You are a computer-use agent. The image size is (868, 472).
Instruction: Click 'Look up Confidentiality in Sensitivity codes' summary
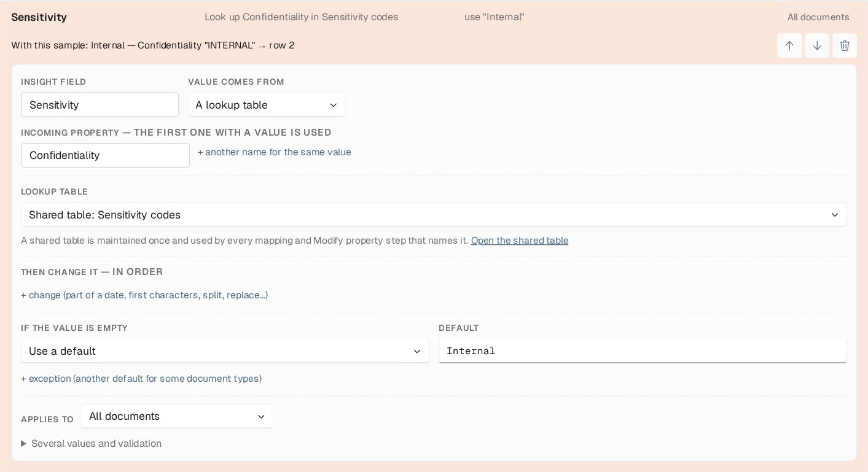[301, 17]
